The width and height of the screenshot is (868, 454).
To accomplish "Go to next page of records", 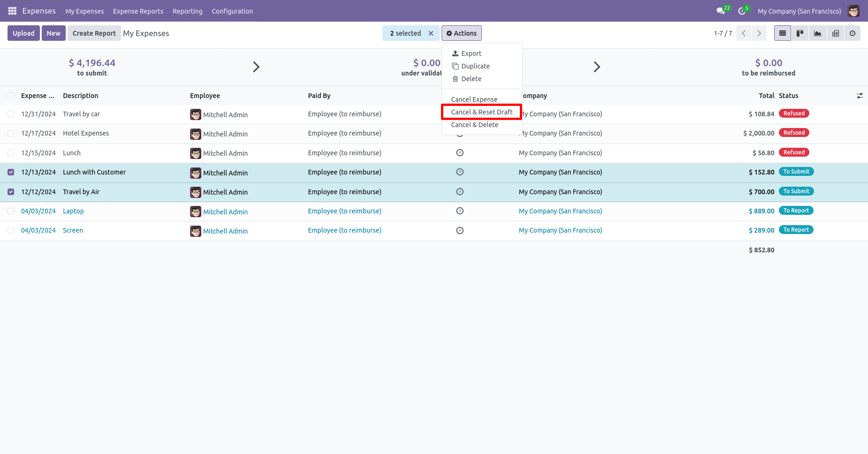I will [x=759, y=33].
